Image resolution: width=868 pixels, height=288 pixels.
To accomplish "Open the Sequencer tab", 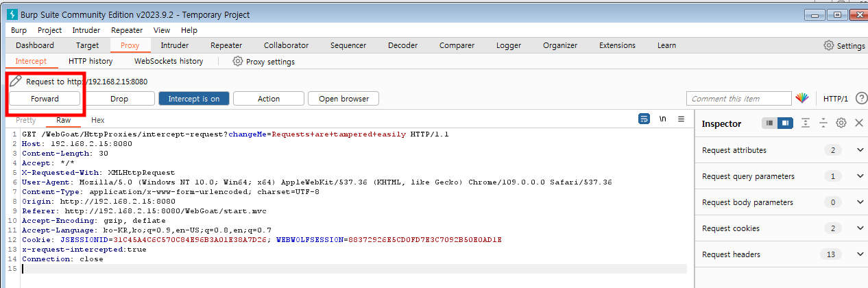I will [x=348, y=45].
